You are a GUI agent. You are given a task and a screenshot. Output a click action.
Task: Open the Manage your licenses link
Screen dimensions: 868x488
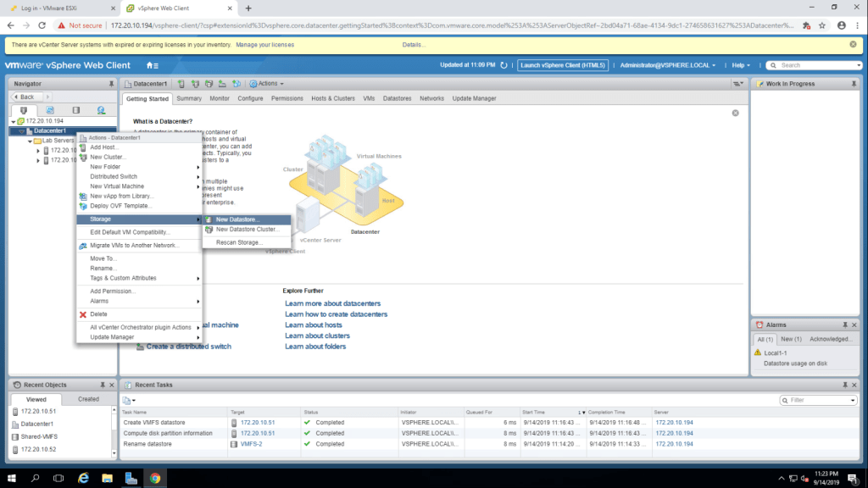264,44
